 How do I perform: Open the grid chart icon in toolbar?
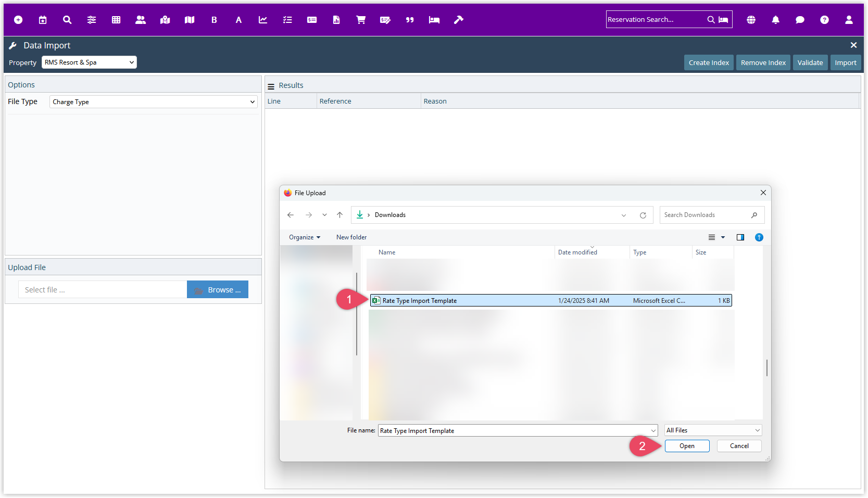point(116,20)
